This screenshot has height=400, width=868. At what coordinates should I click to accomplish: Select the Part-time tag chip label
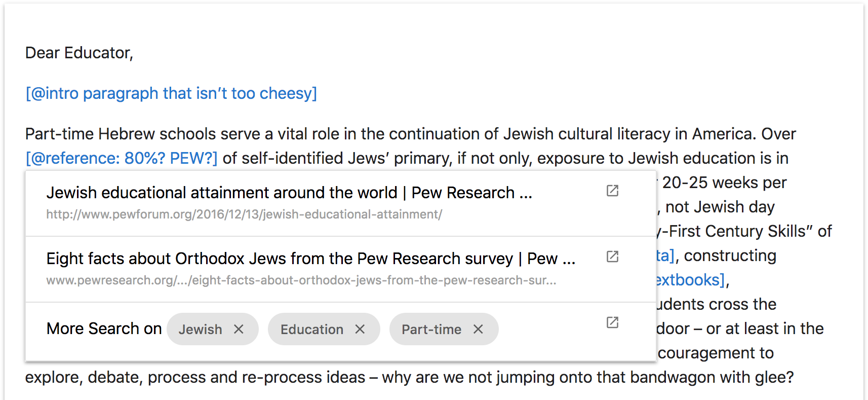pos(431,330)
